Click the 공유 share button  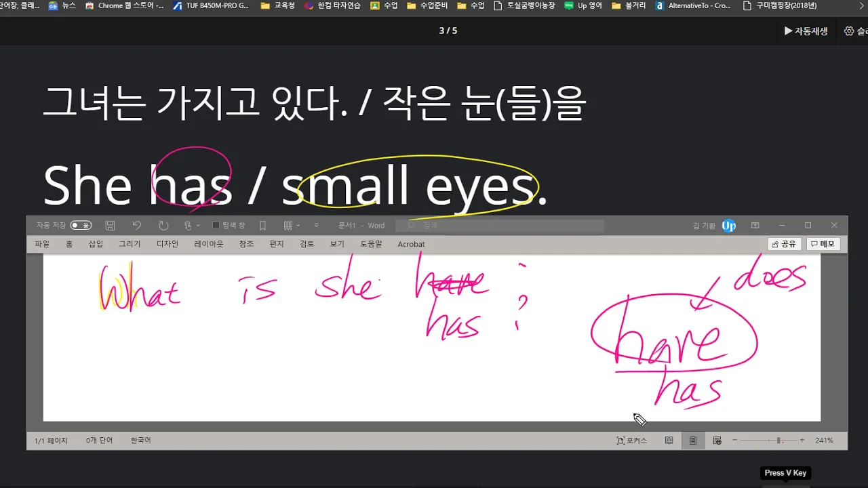pos(785,244)
